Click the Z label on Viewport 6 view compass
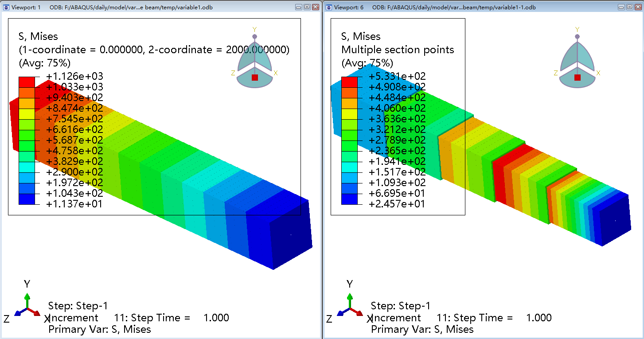Viewport: 644px width, 339px height. pyautogui.click(x=556, y=73)
